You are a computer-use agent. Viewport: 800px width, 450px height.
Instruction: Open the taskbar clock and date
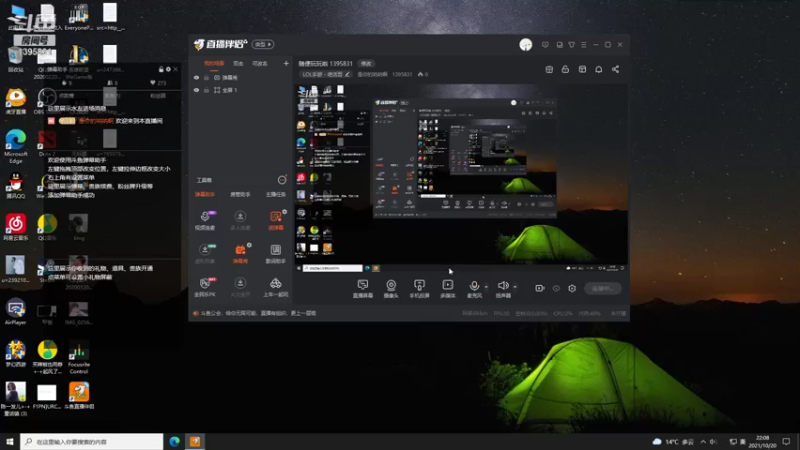(x=762, y=441)
